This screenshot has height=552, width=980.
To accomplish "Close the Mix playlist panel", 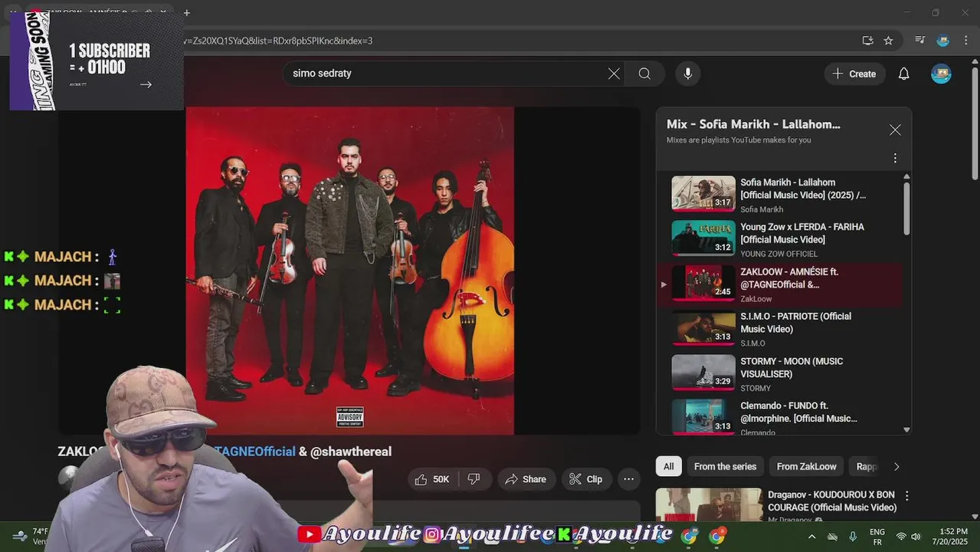I will click(895, 130).
